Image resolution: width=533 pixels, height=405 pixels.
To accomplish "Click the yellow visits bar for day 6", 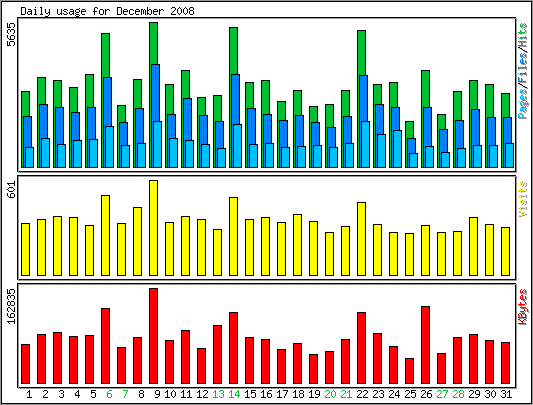I will click(x=105, y=235).
